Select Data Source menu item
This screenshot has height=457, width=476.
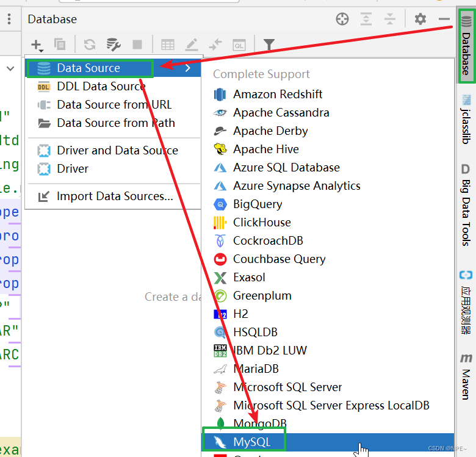coord(113,68)
